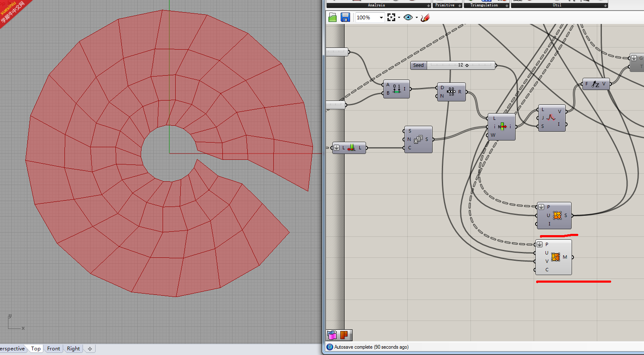
Task: Select the Range component icon (D, N inputs)
Action: tap(451, 92)
